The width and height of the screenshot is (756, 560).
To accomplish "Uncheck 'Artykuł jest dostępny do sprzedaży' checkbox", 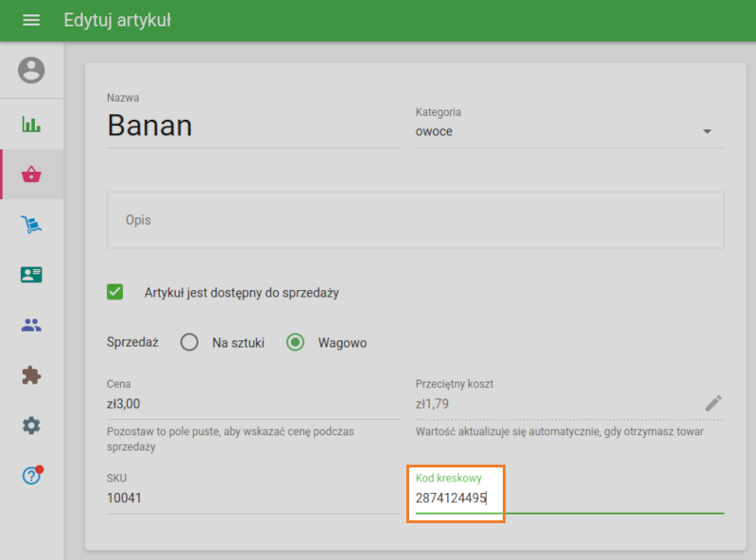I will coord(115,293).
